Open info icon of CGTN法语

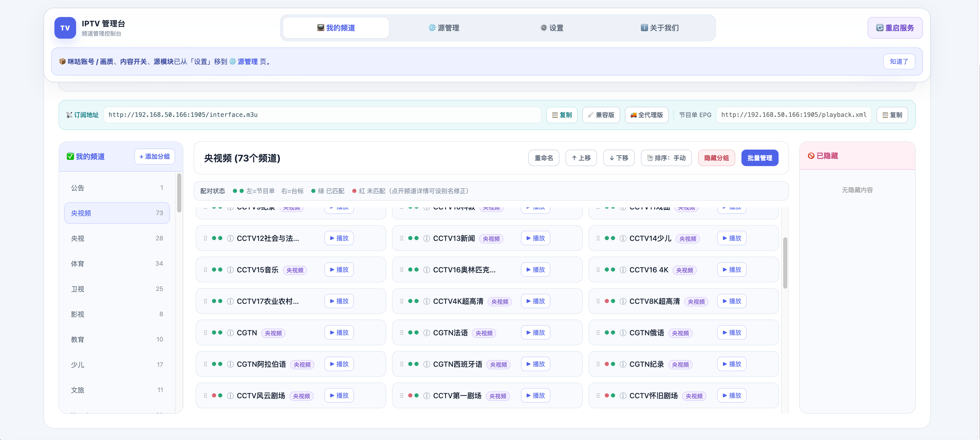(427, 333)
